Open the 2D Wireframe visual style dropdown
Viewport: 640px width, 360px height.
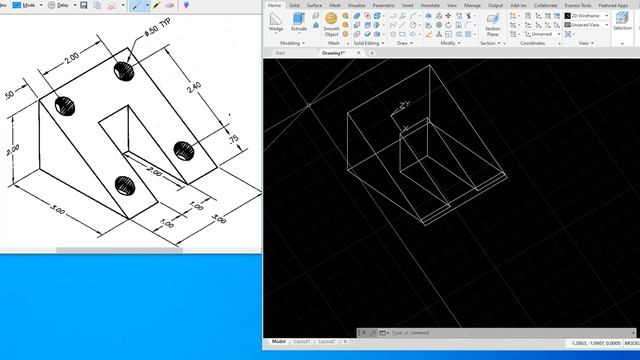[607, 16]
